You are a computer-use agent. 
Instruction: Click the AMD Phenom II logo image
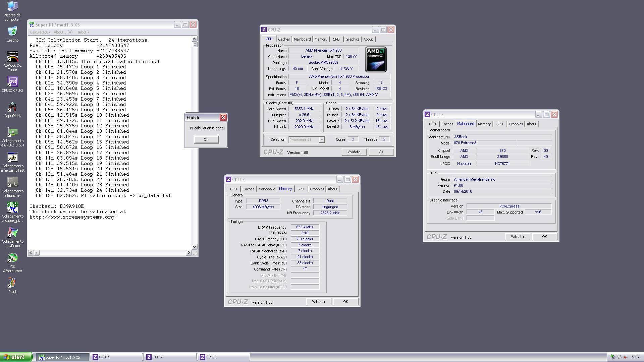tap(376, 59)
